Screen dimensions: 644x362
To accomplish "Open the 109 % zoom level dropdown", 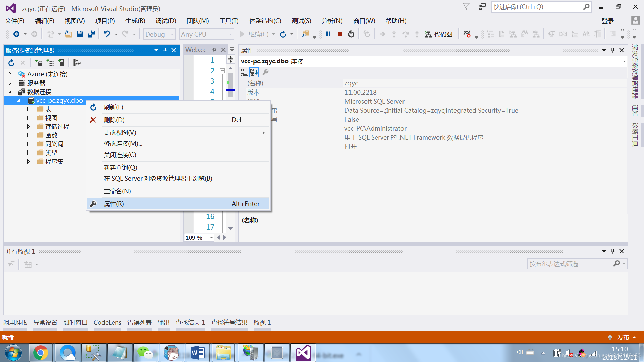I will (211, 238).
